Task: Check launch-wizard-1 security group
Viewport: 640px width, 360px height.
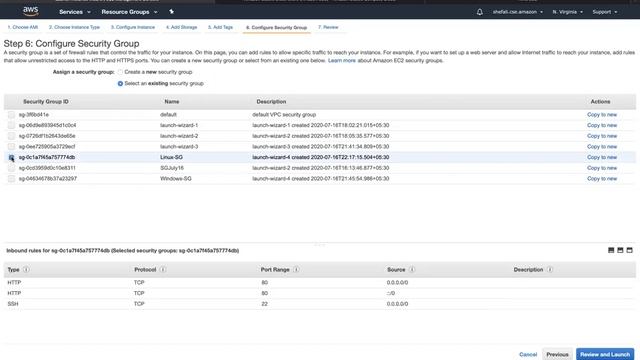Action: [11, 125]
